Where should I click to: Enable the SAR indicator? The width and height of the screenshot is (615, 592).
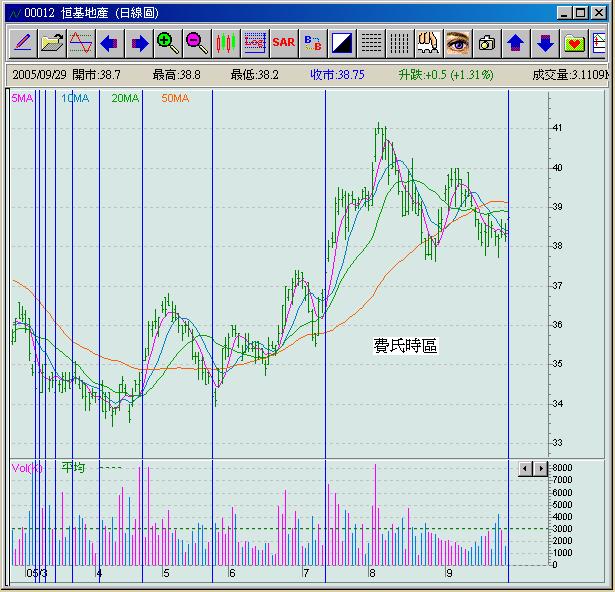tap(284, 43)
